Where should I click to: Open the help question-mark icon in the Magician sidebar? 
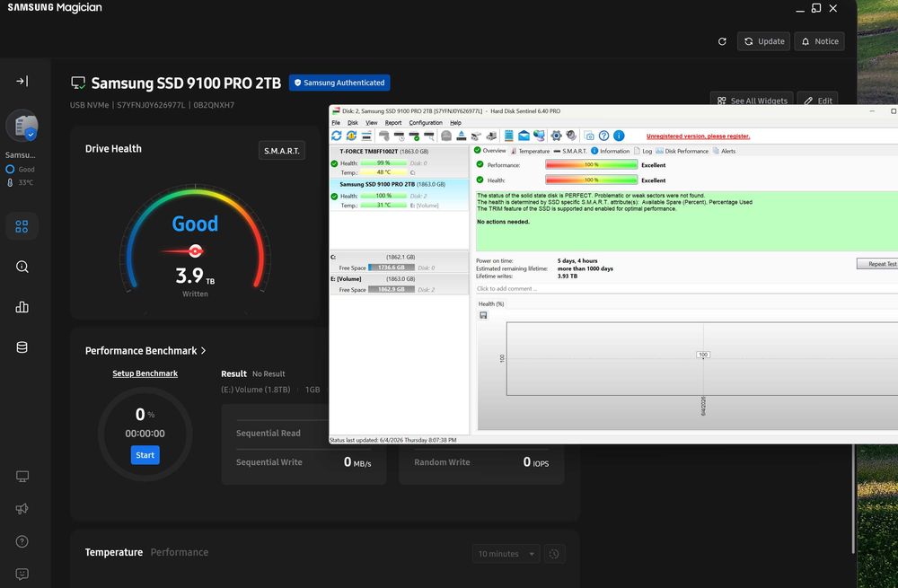coord(22,541)
